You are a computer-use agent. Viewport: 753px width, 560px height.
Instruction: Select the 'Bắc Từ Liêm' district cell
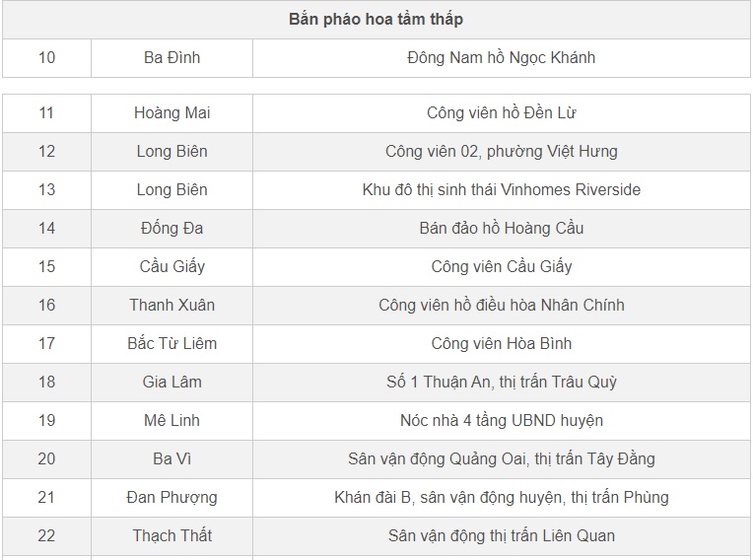(171, 343)
